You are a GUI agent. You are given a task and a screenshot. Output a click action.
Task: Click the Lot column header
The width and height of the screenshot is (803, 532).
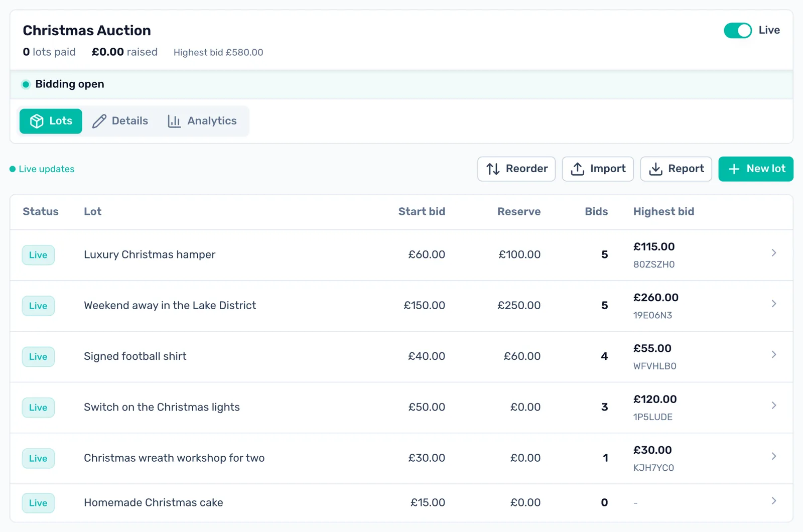93,212
